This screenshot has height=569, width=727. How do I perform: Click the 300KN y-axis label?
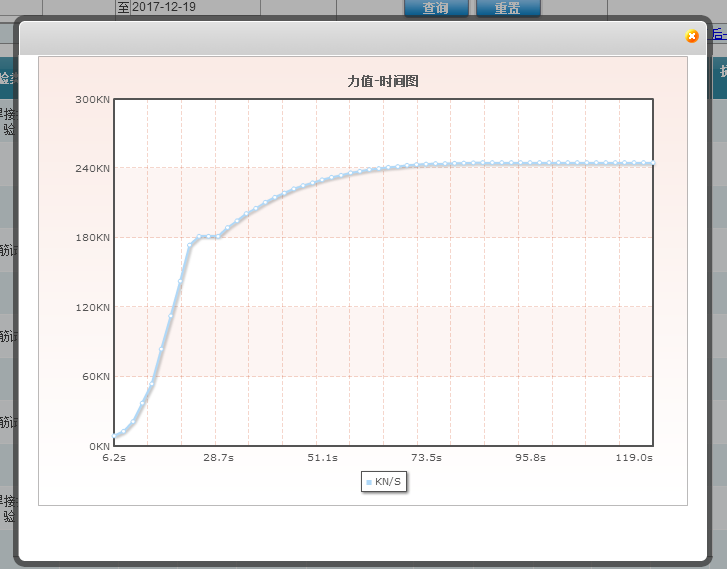point(92,99)
